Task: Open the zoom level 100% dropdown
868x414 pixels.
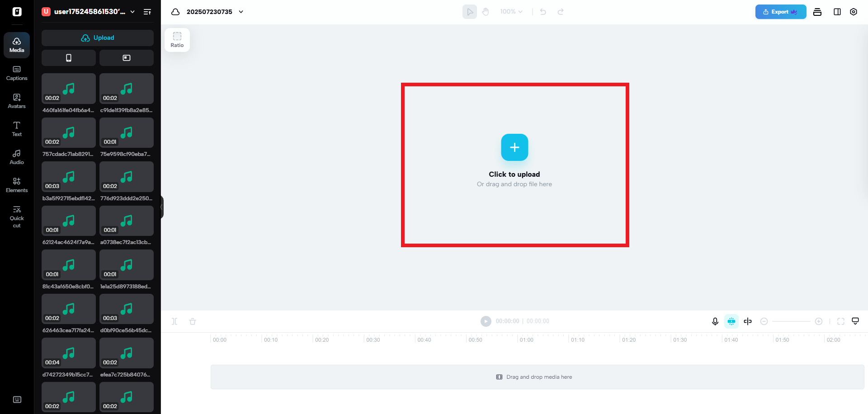Action: [511, 11]
